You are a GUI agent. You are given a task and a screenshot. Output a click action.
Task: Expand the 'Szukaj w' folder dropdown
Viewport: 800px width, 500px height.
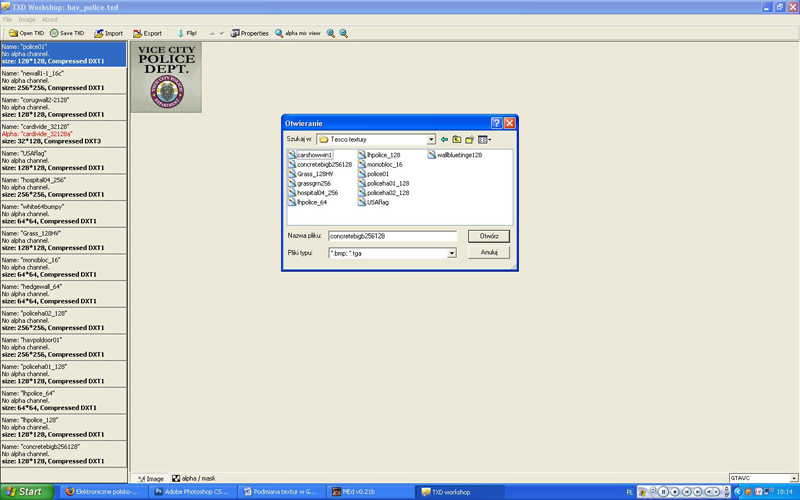[431, 140]
